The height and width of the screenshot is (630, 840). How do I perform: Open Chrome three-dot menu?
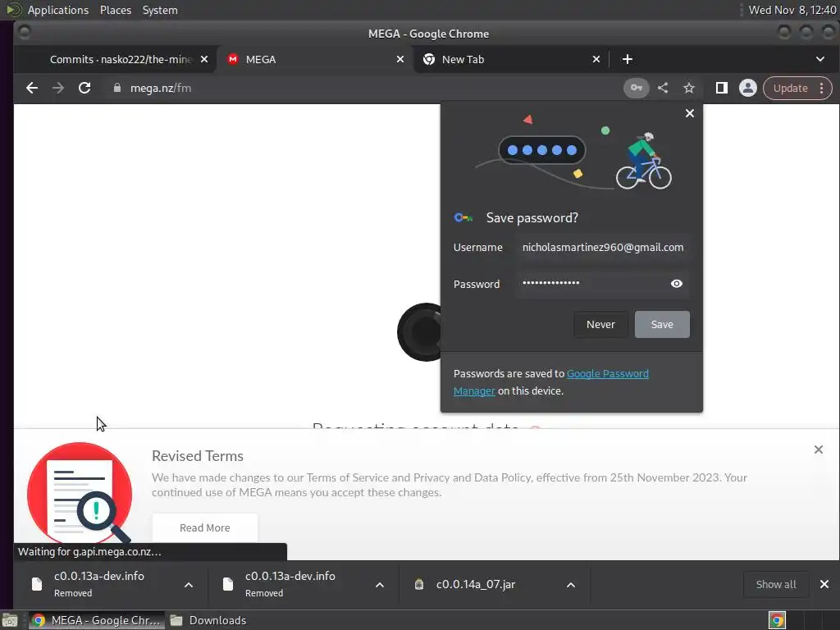821,88
